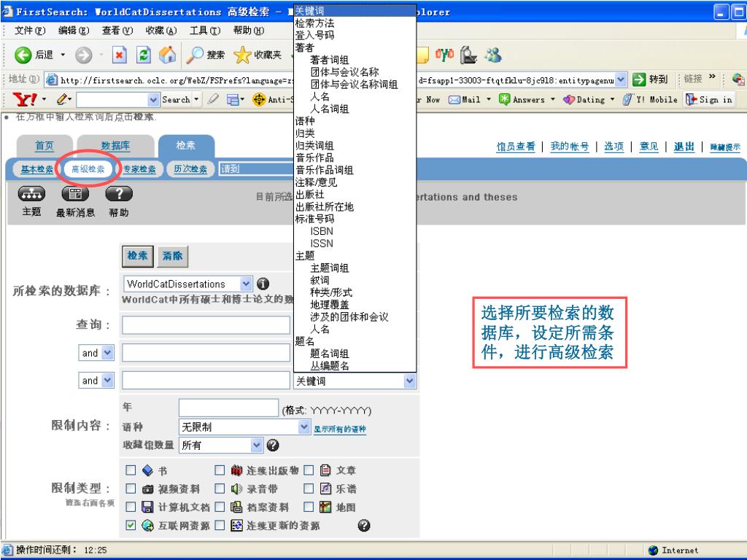Viewport: 747px width, 560px height.
Task: Click the 转到 green Go arrow
Action: click(639, 79)
